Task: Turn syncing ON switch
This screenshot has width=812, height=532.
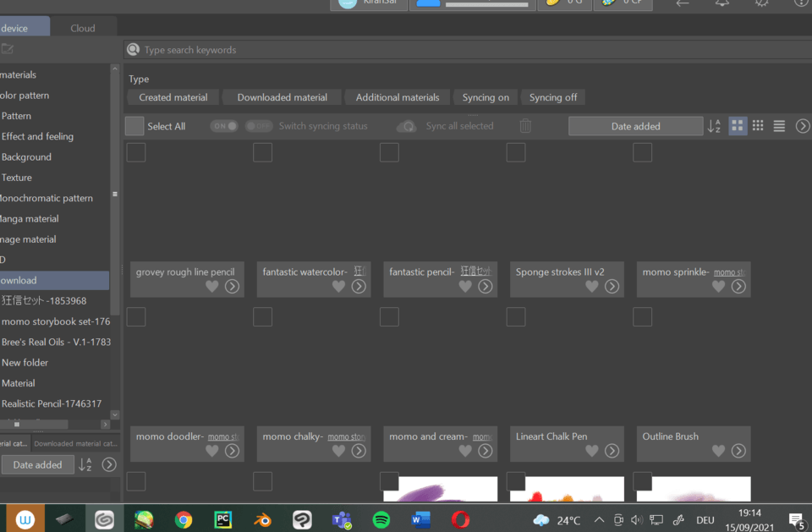Action: click(223, 126)
